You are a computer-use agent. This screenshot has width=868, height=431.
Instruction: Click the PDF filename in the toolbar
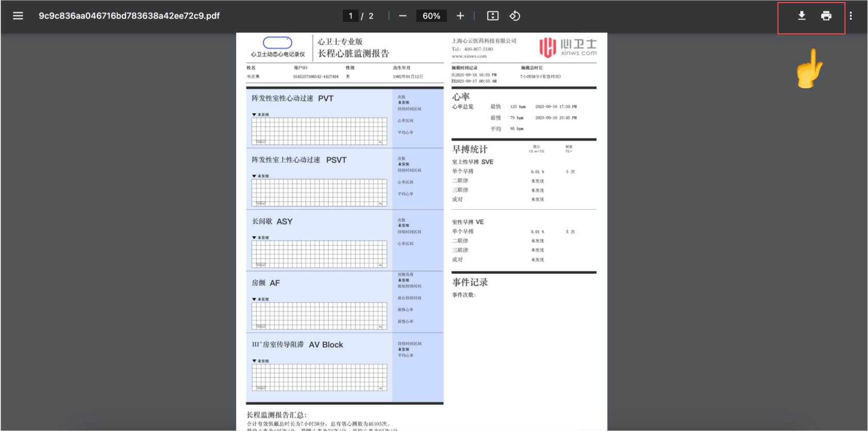(x=129, y=16)
